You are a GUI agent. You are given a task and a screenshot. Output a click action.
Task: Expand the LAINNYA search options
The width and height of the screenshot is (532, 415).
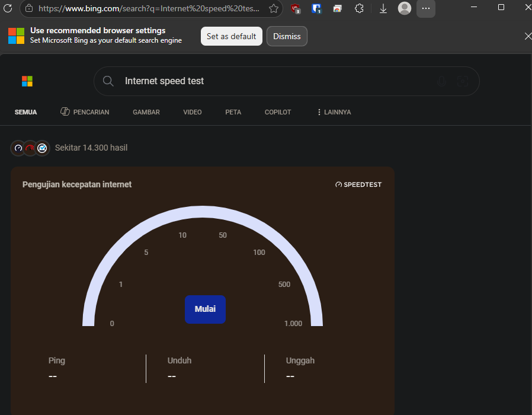tap(334, 112)
